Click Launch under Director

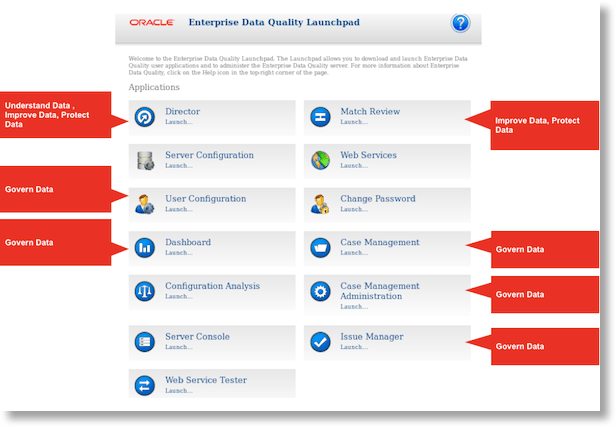point(179,122)
